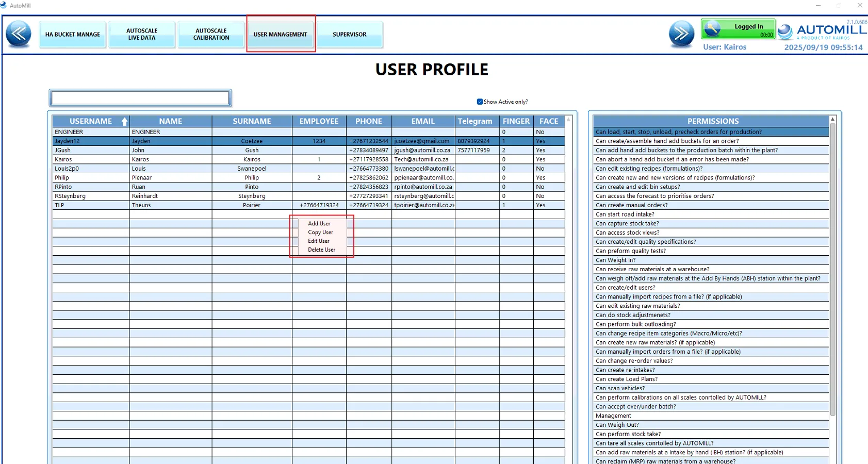Click the USERNAME column sort arrow
The image size is (868, 464).
click(x=124, y=121)
